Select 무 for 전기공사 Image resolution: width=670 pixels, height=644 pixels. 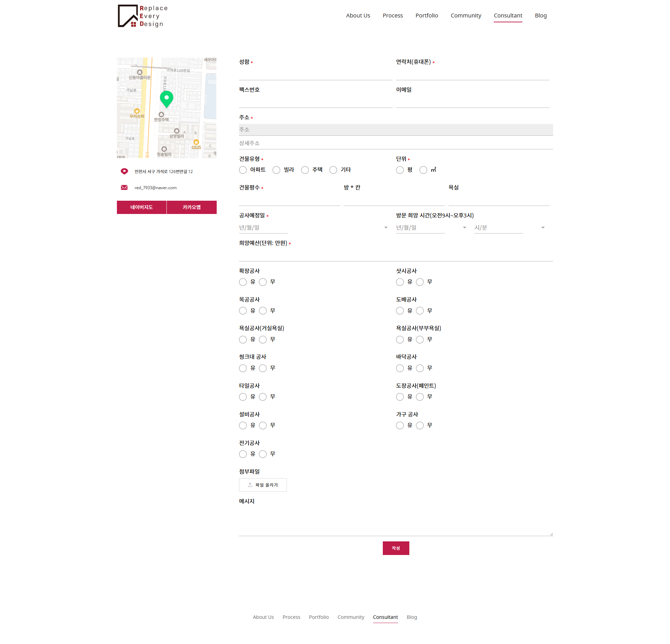pos(263,454)
